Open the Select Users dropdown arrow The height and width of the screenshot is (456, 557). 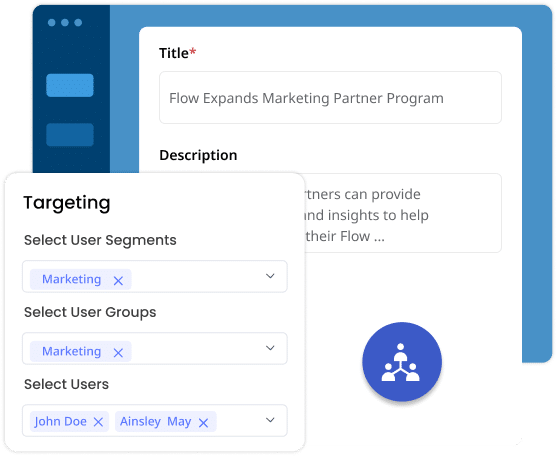[270, 420]
